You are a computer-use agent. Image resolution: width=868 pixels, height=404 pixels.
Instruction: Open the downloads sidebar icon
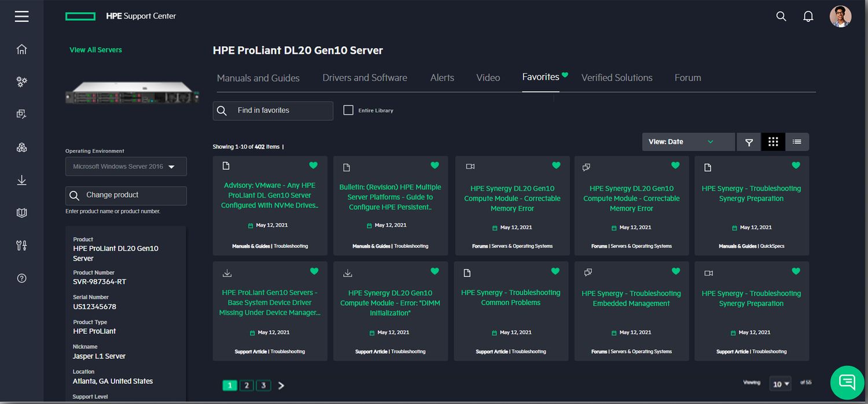[x=22, y=180]
